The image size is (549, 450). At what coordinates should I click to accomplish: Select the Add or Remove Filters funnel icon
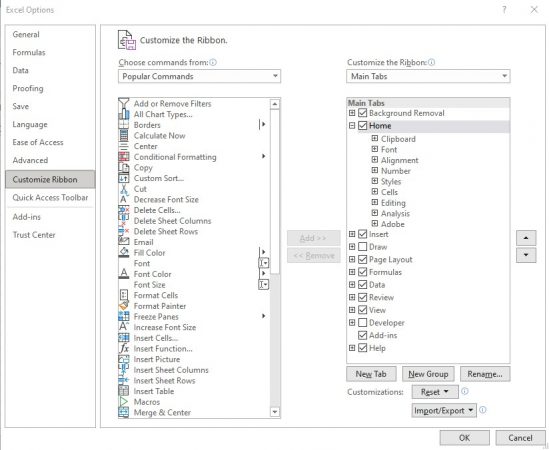click(x=124, y=103)
